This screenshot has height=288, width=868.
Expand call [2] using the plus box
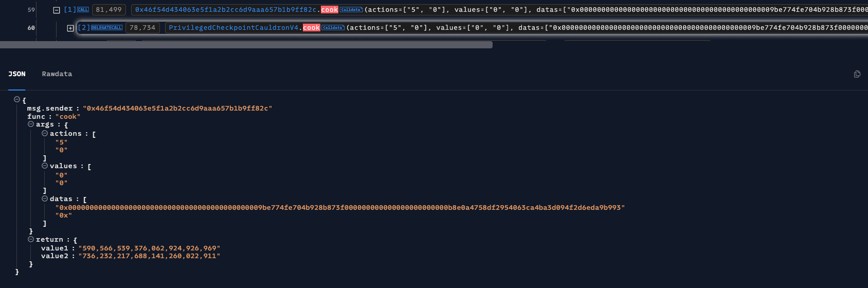coord(70,28)
